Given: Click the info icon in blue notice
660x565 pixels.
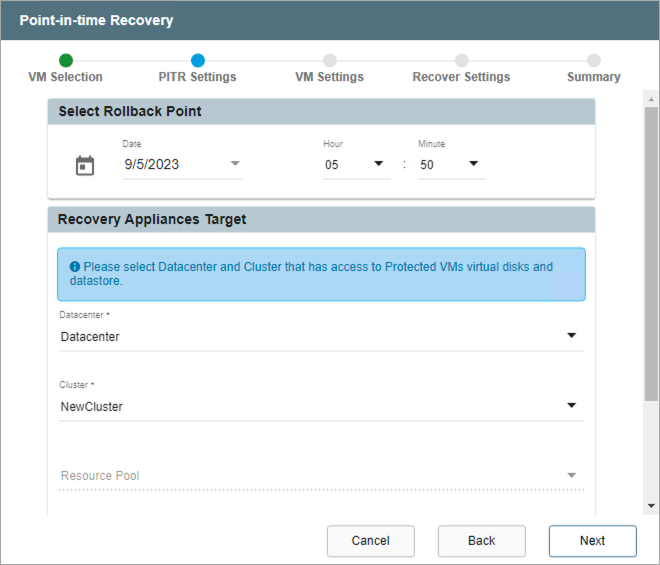Looking at the screenshot, I should [75, 267].
